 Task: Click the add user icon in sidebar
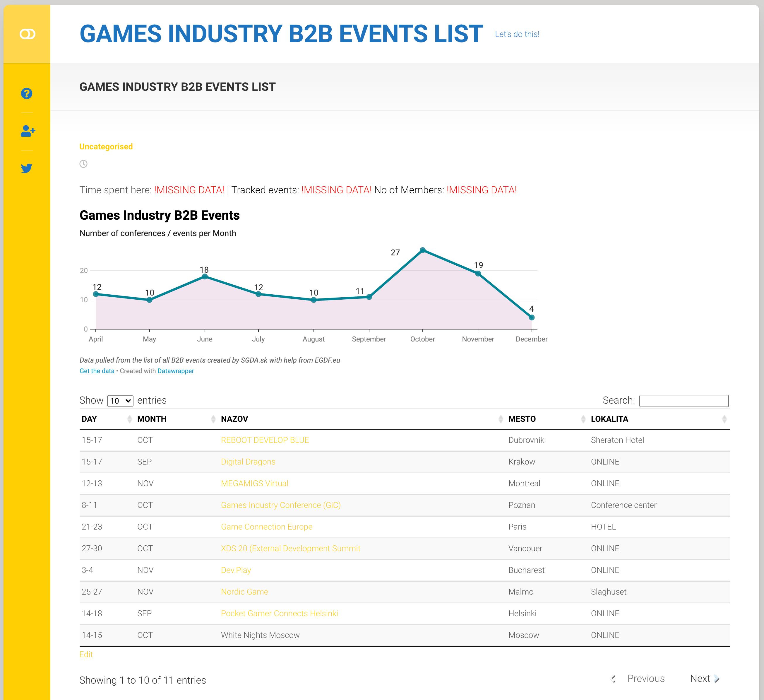28,131
